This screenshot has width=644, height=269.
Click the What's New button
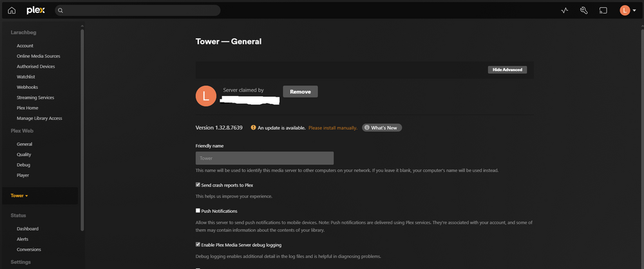[x=381, y=128]
